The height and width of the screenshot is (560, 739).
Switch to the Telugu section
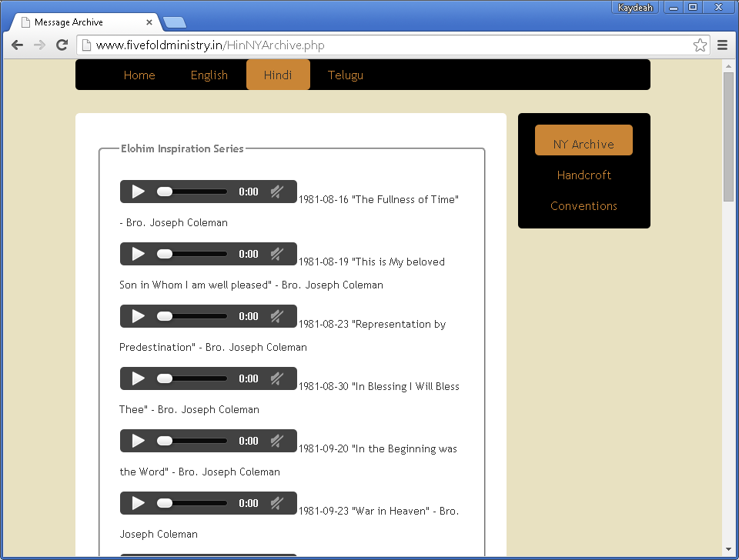click(x=346, y=75)
